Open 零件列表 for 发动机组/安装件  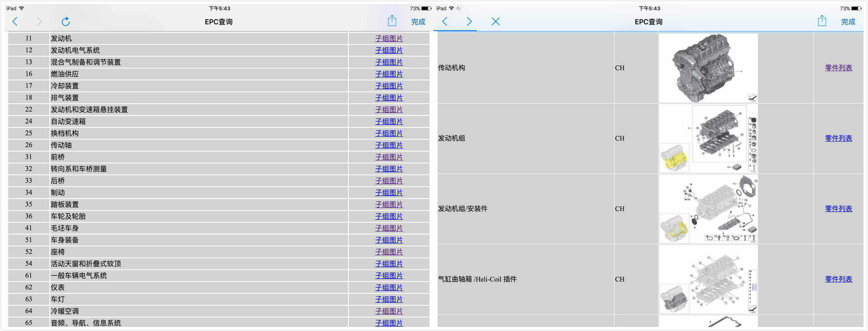click(838, 209)
